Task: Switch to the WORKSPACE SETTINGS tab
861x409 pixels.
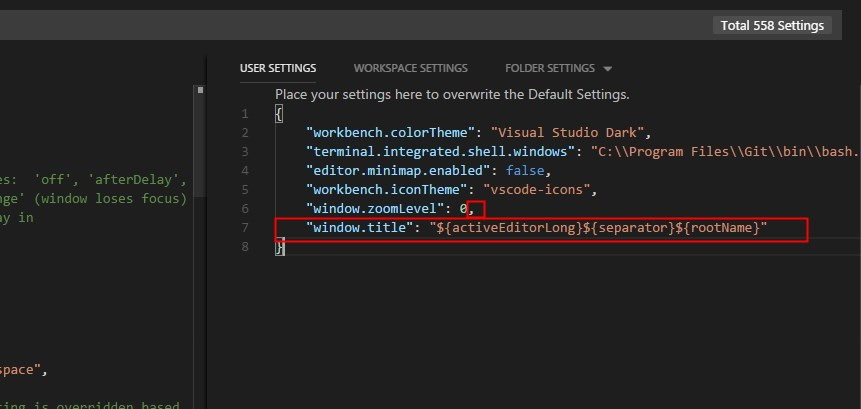Action: pyautogui.click(x=411, y=69)
